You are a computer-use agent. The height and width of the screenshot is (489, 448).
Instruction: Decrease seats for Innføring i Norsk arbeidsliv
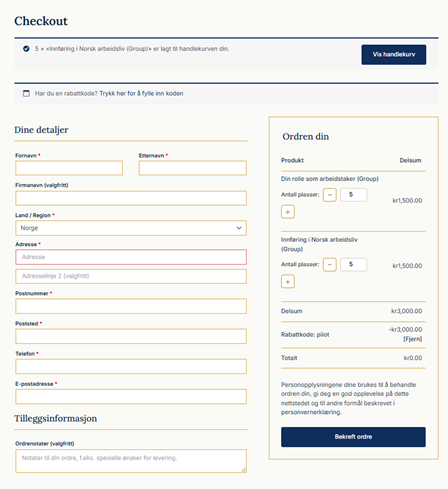tap(330, 265)
